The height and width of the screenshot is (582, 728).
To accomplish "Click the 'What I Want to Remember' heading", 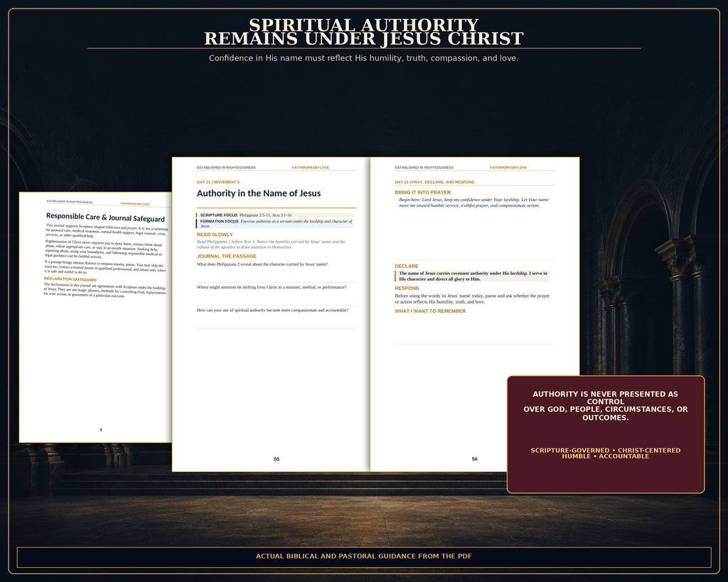I will pos(430,311).
